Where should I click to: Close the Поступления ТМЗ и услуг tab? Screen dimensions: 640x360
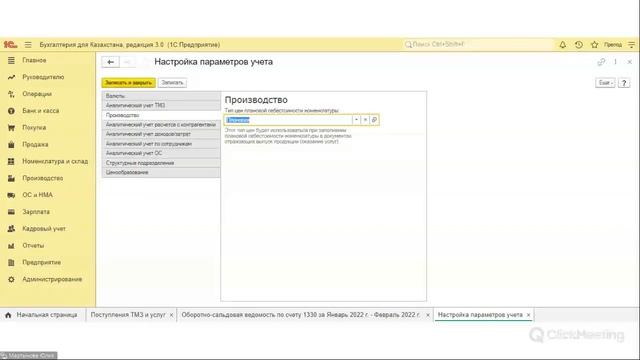tap(171, 315)
